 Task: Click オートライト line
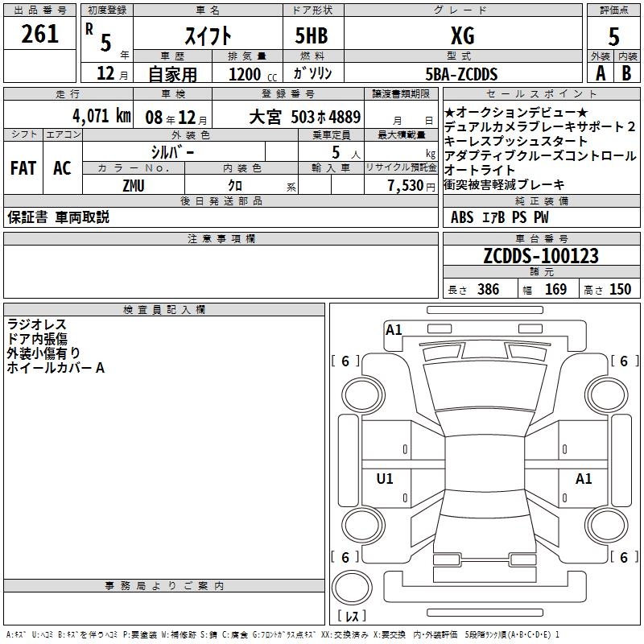coord(479,170)
